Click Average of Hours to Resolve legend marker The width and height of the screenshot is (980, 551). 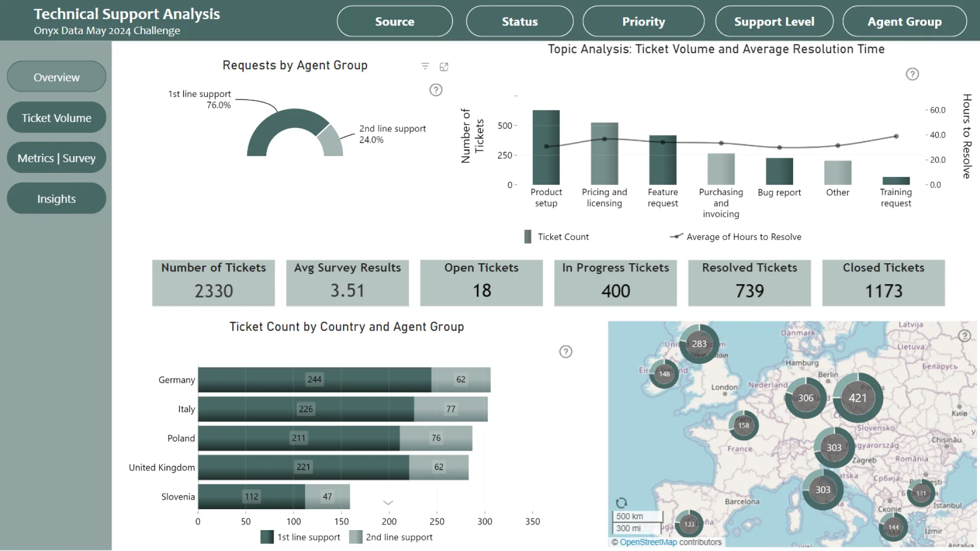click(x=676, y=236)
